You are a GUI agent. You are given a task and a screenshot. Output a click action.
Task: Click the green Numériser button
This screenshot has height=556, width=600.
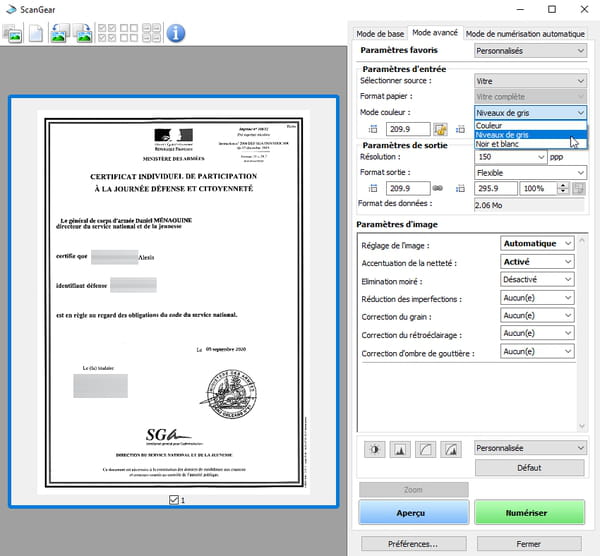[x=530, y=512]
